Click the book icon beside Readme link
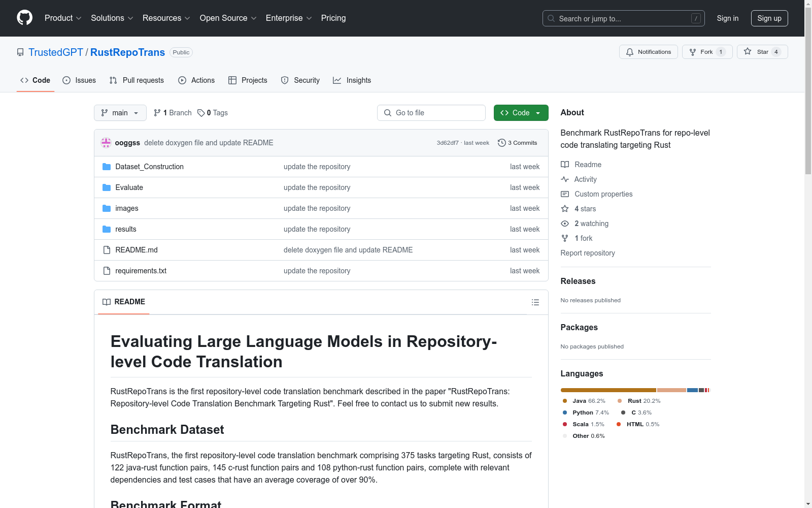Image resolution: width=812 pixels, height=508 pixels. pyautogui.click(x=565, y=165)
